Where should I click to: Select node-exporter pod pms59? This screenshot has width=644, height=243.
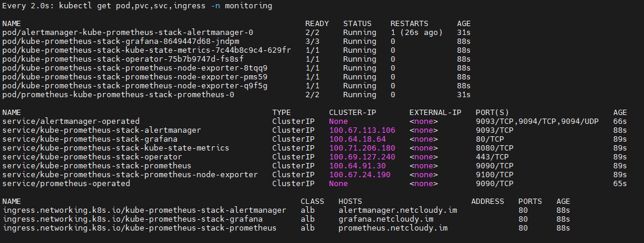(135, 77)
